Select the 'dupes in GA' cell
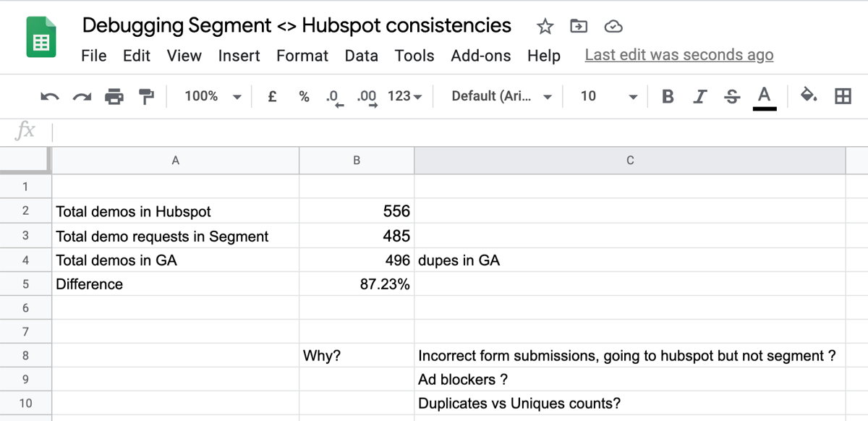Viewport: 868px width, 421px height. pos(630,260)
